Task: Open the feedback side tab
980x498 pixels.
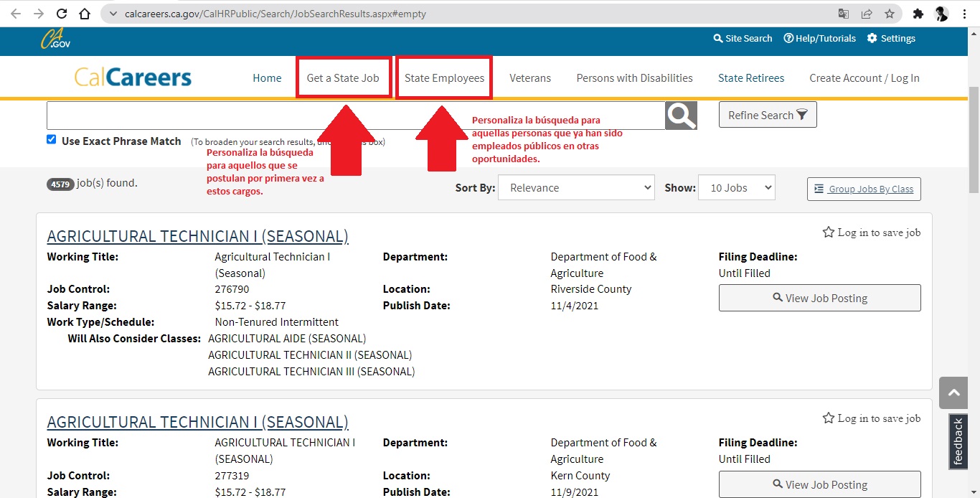Action: pos(958,441)
